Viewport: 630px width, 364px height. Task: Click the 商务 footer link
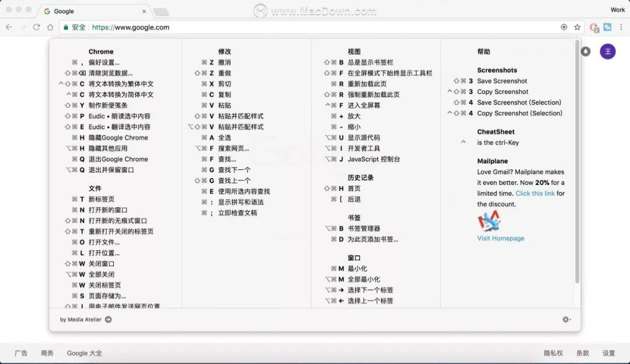tap(47, 353)
